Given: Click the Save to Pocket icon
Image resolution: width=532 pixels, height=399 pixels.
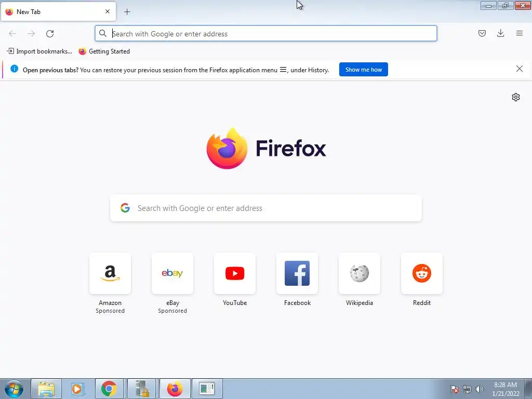Looking at the screenshot, I should (482, 33).
